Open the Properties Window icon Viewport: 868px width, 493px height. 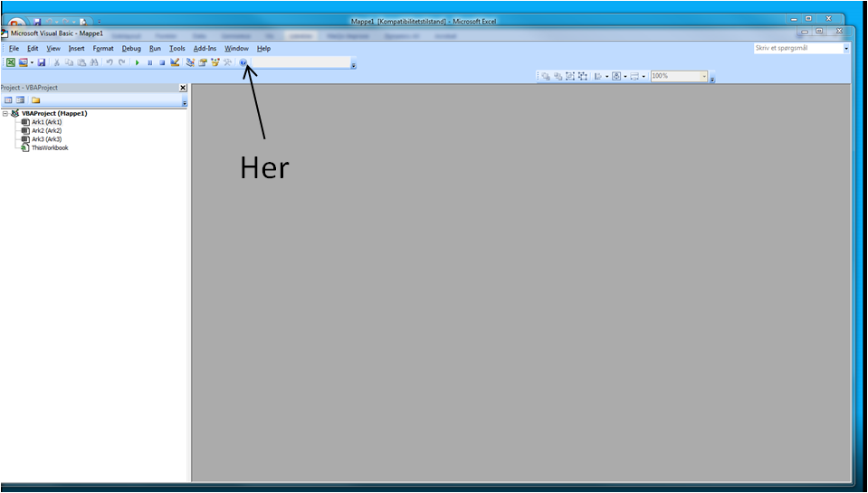203,62
